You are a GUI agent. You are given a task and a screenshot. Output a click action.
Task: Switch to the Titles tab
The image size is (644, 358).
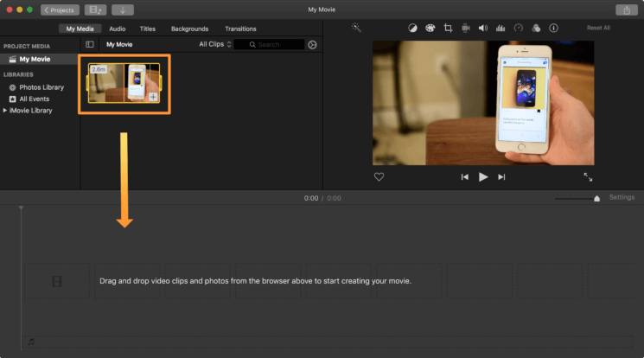(x=148, y=29)
